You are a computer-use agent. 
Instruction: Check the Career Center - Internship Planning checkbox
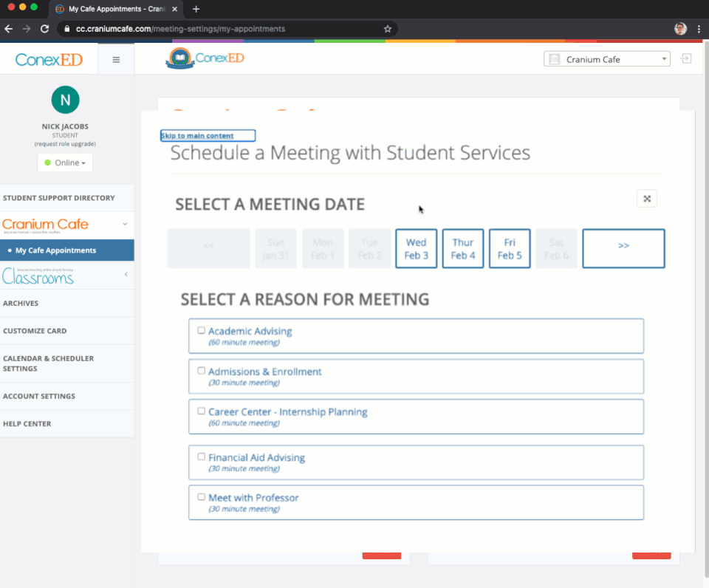[x=201, y=411]
